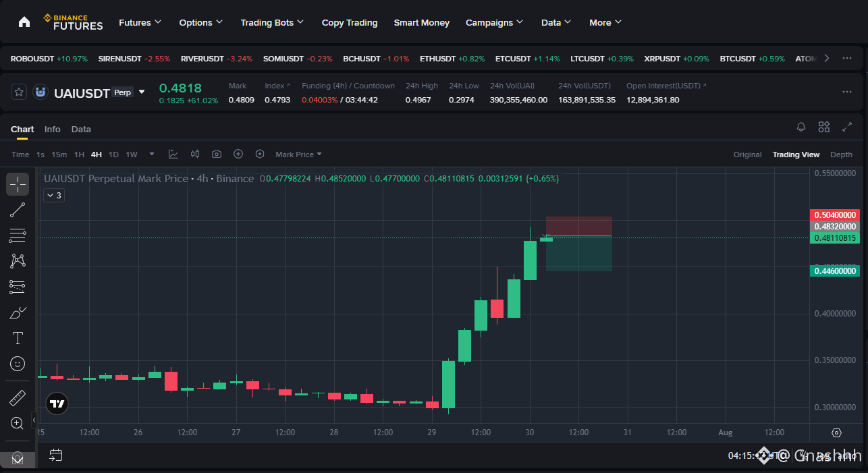Image resolution: width=868 pixels, height=473 pixels.
Task: Open the Data dropdown in the top bar
Action: coord(556,22)
